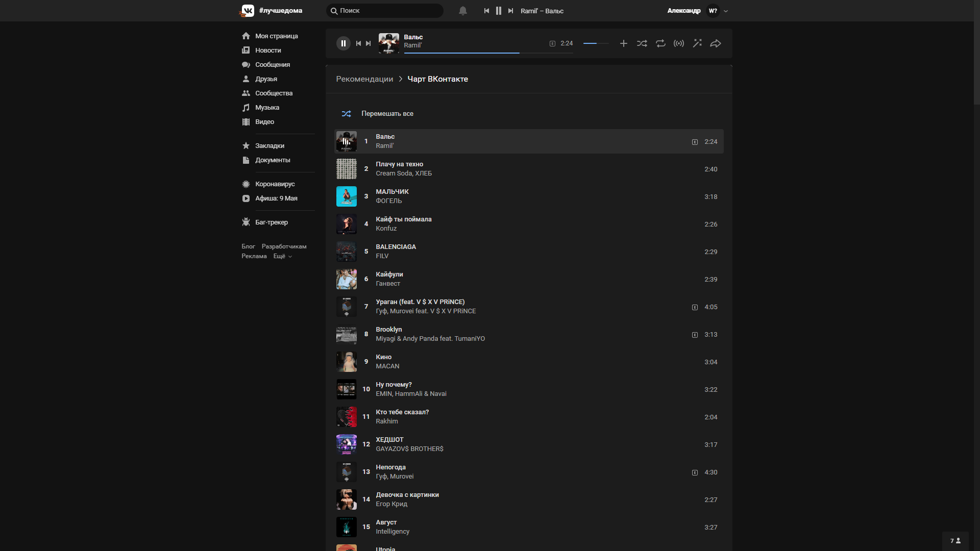
Task: Click VK logo in header
Action: click(248, 11)
